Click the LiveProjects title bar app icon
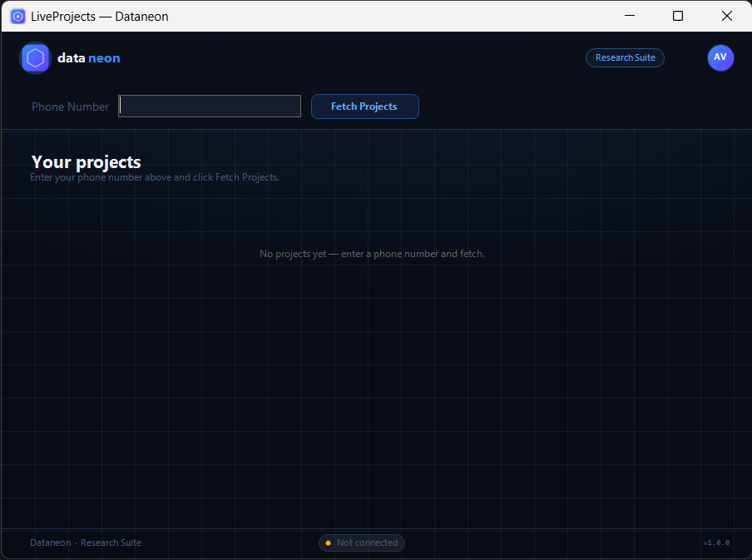The height and width of the screenshot is (560, 752). click(x=17, y=17)
